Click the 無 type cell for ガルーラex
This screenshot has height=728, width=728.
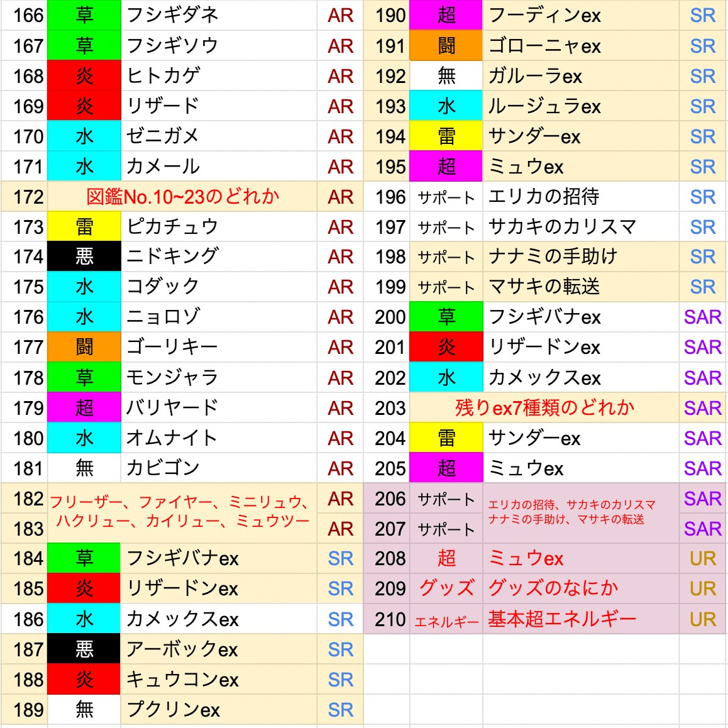coord(446,75)
